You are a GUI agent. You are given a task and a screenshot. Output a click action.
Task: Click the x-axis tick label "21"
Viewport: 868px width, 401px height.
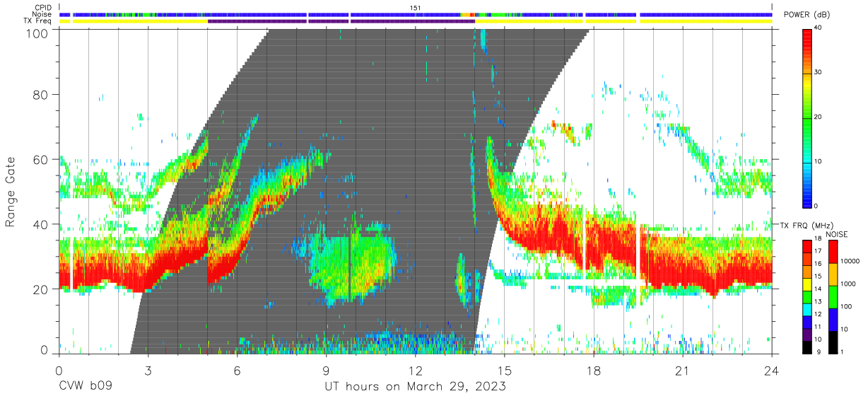click(x=682, y=370)
